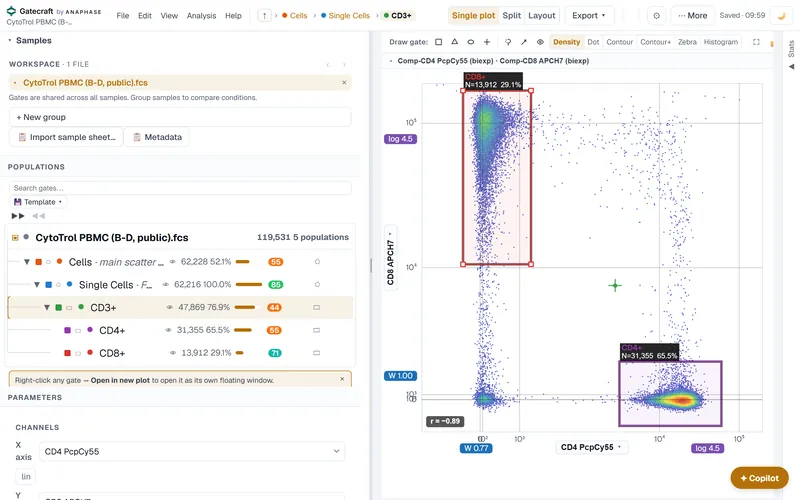Click the quality badge 71 on CD8+ row
Image resolution: width=800 pixels, height=500 pixels.
pos(274,353)
